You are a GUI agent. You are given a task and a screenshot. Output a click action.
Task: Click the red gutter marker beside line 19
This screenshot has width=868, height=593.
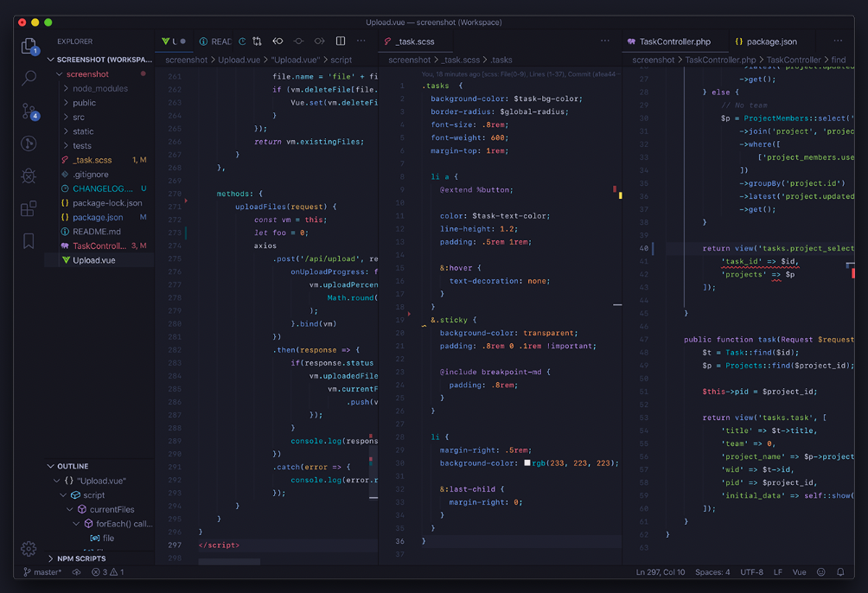coord(409,314)
